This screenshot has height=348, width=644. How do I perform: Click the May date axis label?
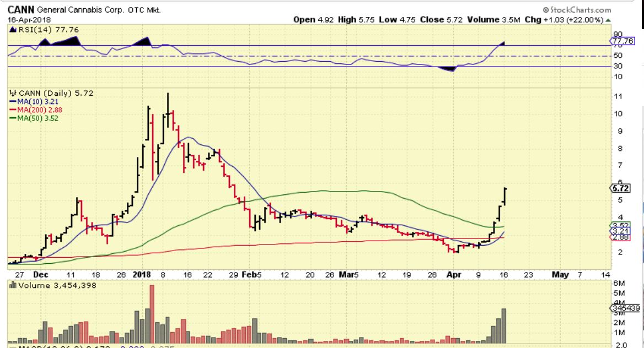click(560, 275)
